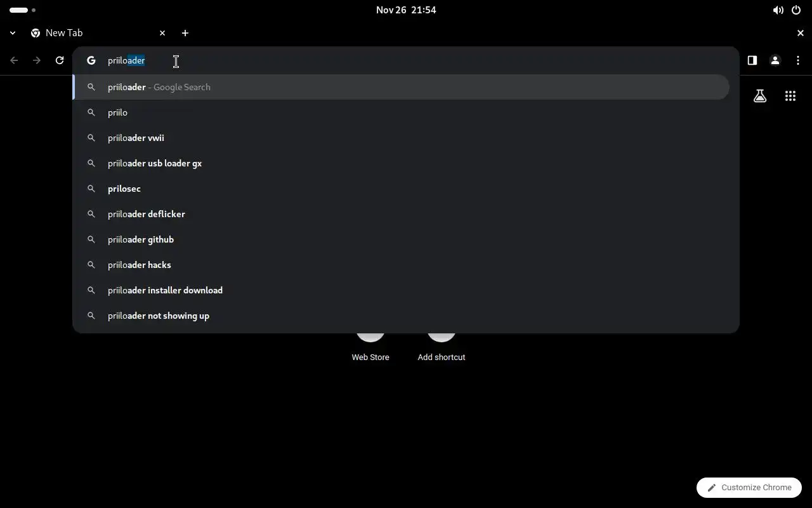Select 'priiloader deflicker' suggestion
This screenshot has height=508, width=812.
pyautogui.click(x=401, y=214)
